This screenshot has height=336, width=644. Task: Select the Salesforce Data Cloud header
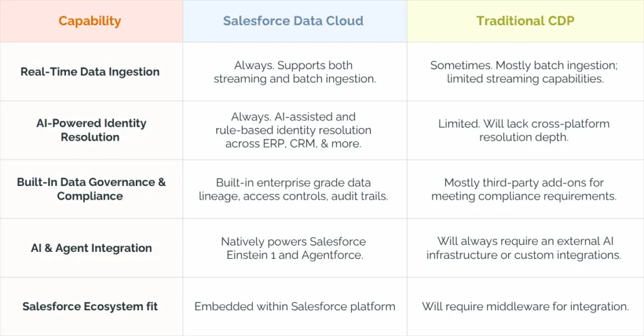[293, 21]
